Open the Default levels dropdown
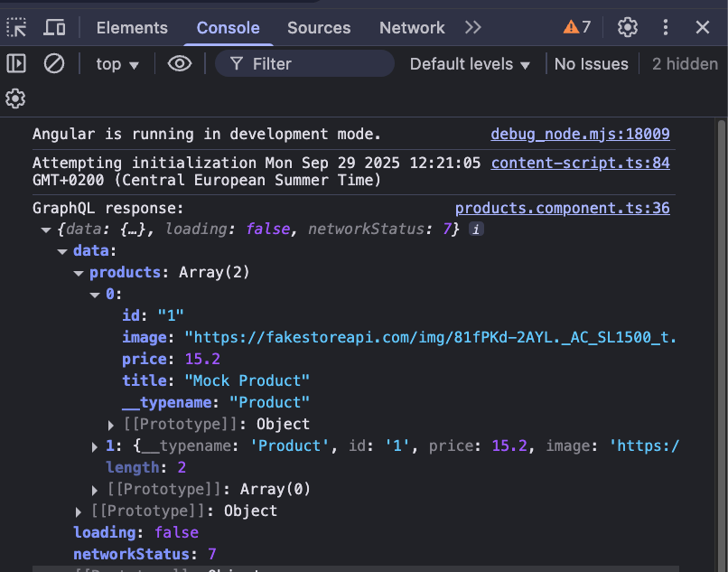Screen dimensions: 728x572 (x=472, y=64)
